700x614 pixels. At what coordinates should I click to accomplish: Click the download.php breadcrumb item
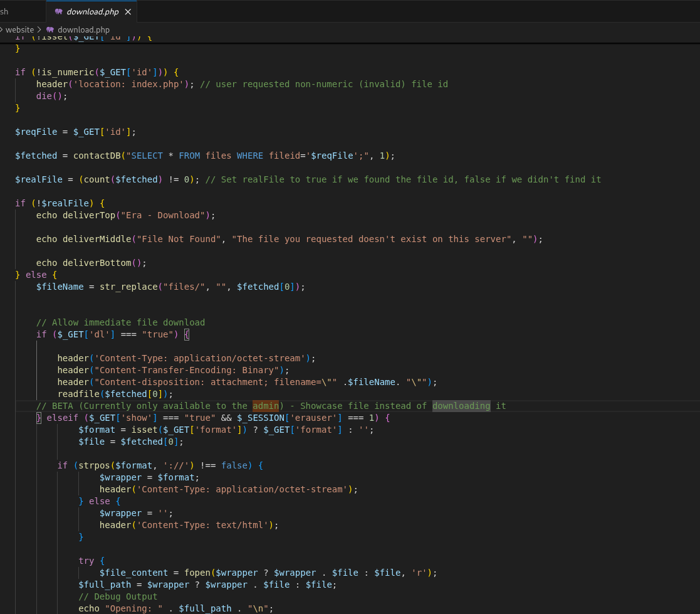[x=83, y=29]
